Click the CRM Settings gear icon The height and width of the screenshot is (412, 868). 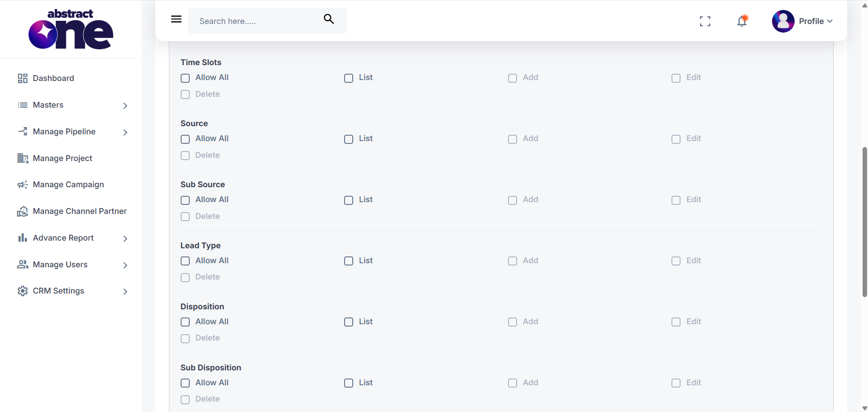pyautogui.click(x=23, y=291)
